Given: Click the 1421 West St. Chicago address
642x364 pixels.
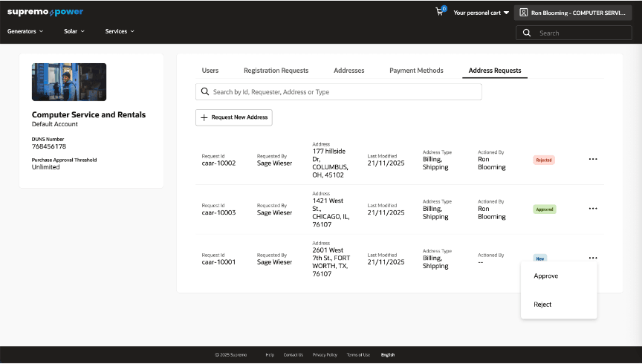Looking at the screenshot, I should coord(331,212).
